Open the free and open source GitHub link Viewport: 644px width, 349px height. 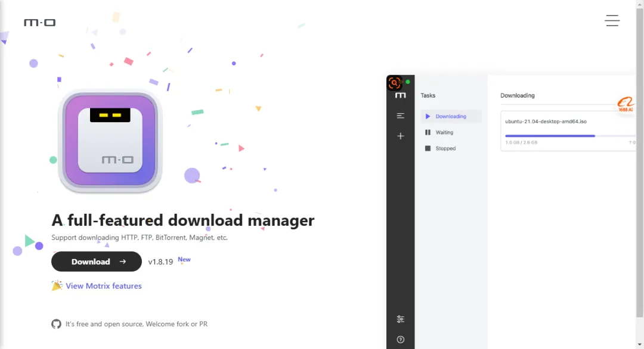pyautogui.click(x=137, y=324)
